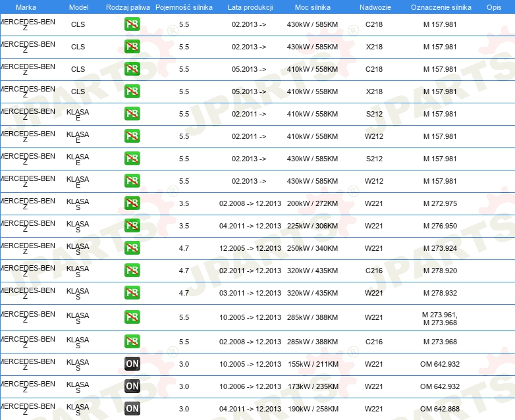Screen dimensions: 515x420
Task: Click the Marka column header
Action: (x=26, y=7)
